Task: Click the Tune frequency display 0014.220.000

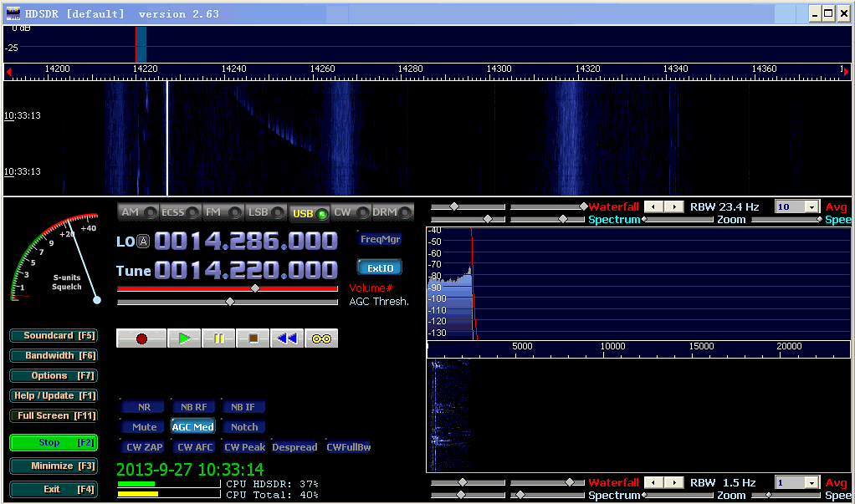Action: (246, 270)
